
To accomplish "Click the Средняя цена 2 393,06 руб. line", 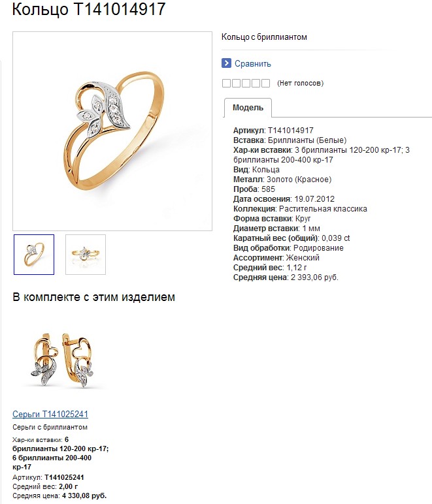I will 286,277.
